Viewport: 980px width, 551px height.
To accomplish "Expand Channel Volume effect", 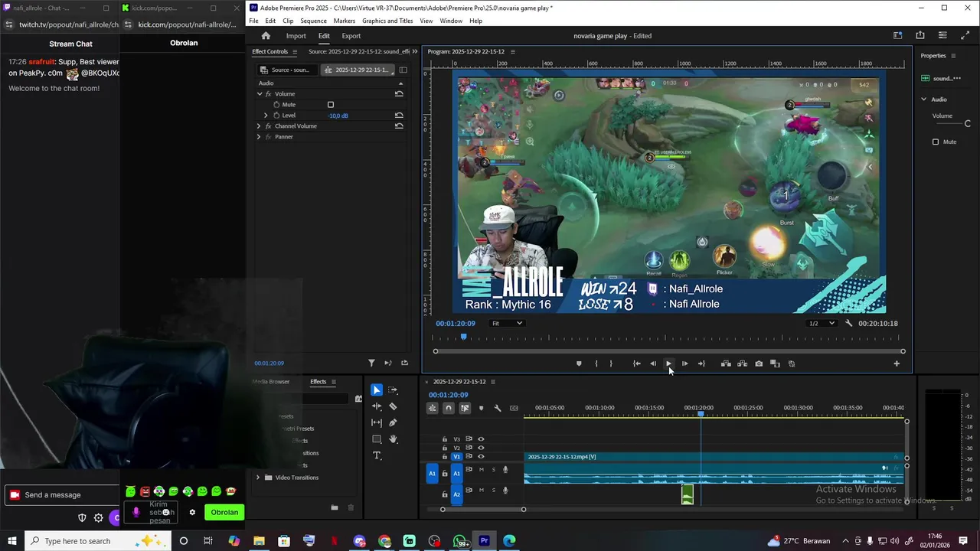I will point(259,126).
